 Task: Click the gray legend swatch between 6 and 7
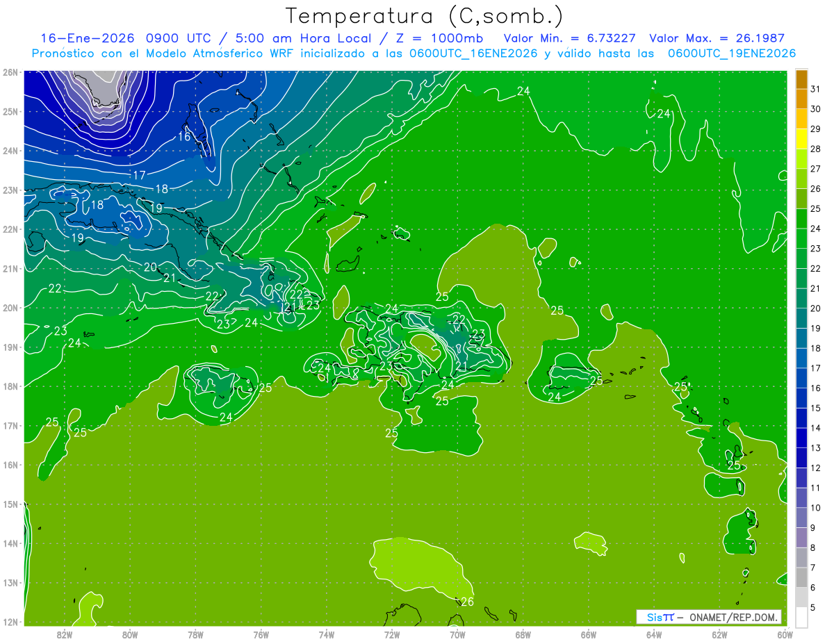pyautogui.click(x=801, y=577)
